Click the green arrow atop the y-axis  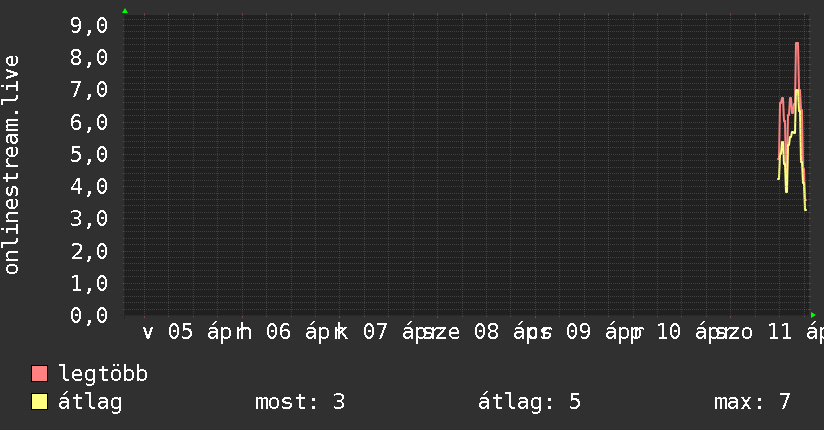(125, 11)
